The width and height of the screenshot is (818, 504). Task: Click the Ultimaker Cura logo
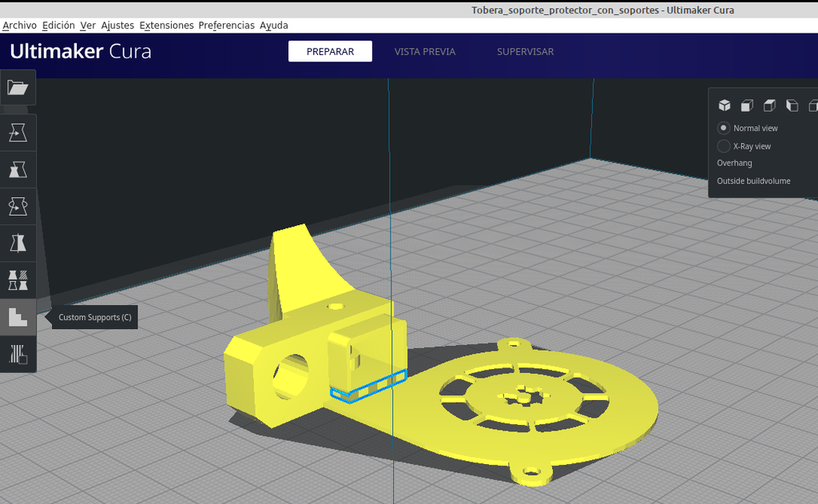81,51
